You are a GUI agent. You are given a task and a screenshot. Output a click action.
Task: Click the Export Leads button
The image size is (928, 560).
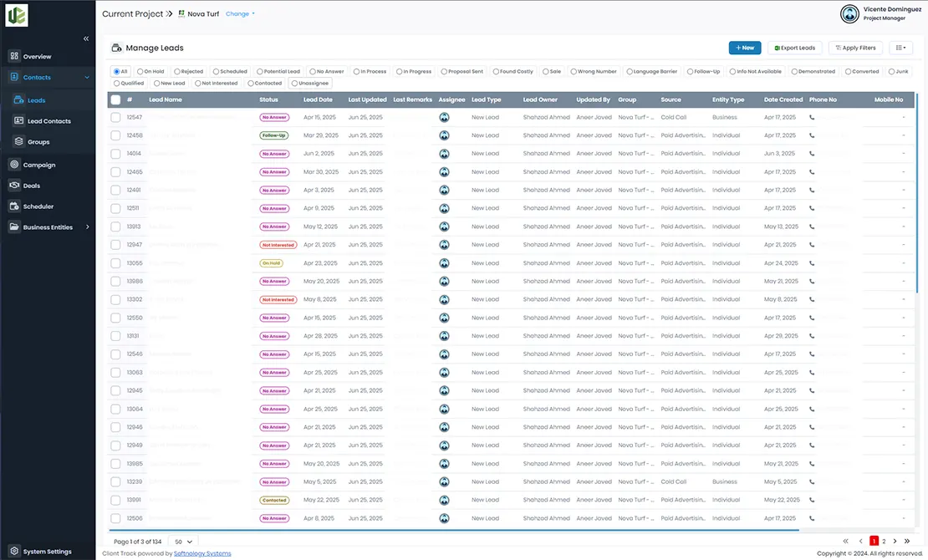click(795, 48)
